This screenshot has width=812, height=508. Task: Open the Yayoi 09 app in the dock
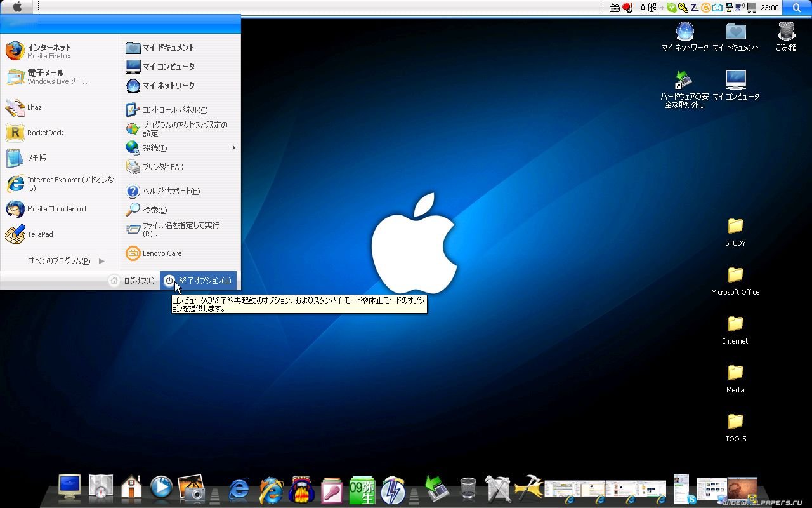tap(362, 490)
